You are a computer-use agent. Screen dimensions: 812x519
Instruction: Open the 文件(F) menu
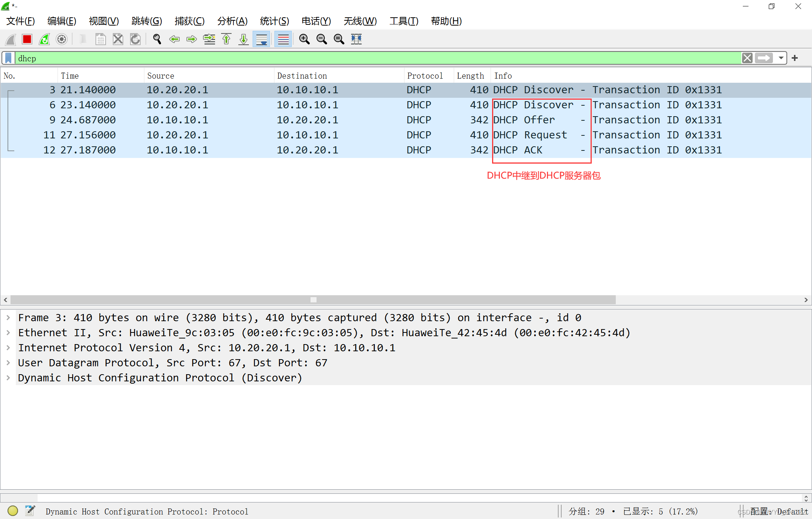click(x=21, y=21)
